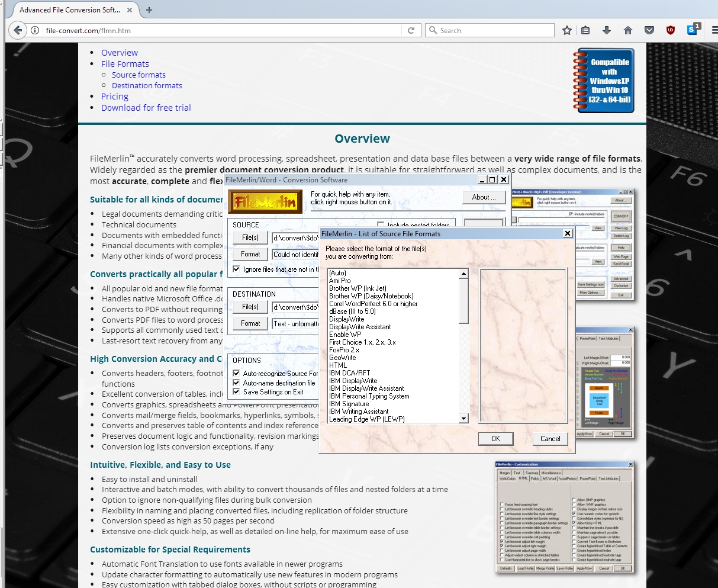Open site information icon in address bar
Viewport: 718px width, 588px height.
(36, 30)
